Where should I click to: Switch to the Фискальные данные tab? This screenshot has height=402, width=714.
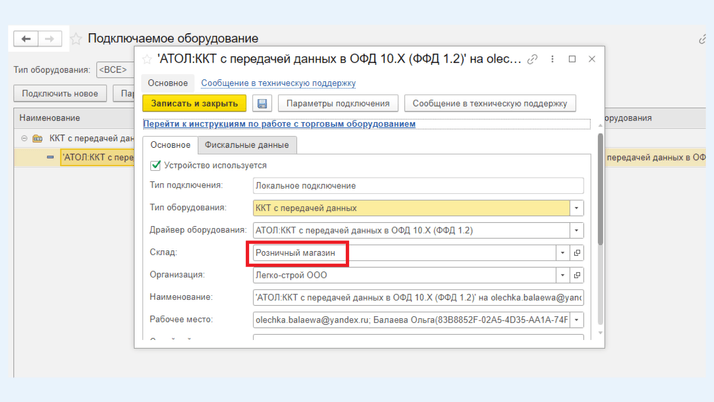(x=246, y=145)
